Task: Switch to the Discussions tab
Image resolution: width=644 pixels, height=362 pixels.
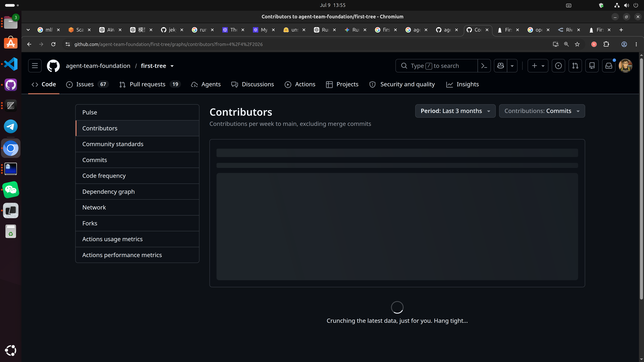Action: tap(253, 84)
